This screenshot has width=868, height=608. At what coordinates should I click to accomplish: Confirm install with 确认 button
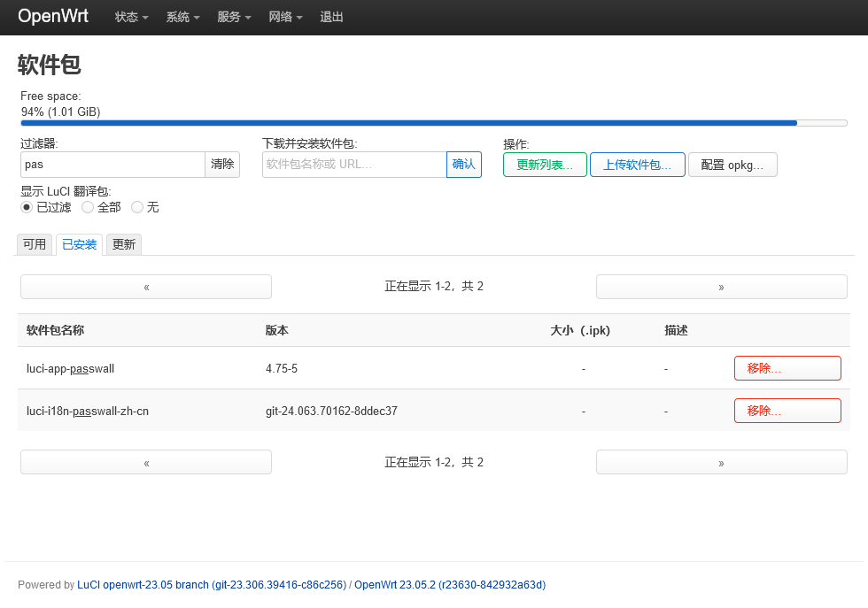click(x=464, y=165)
